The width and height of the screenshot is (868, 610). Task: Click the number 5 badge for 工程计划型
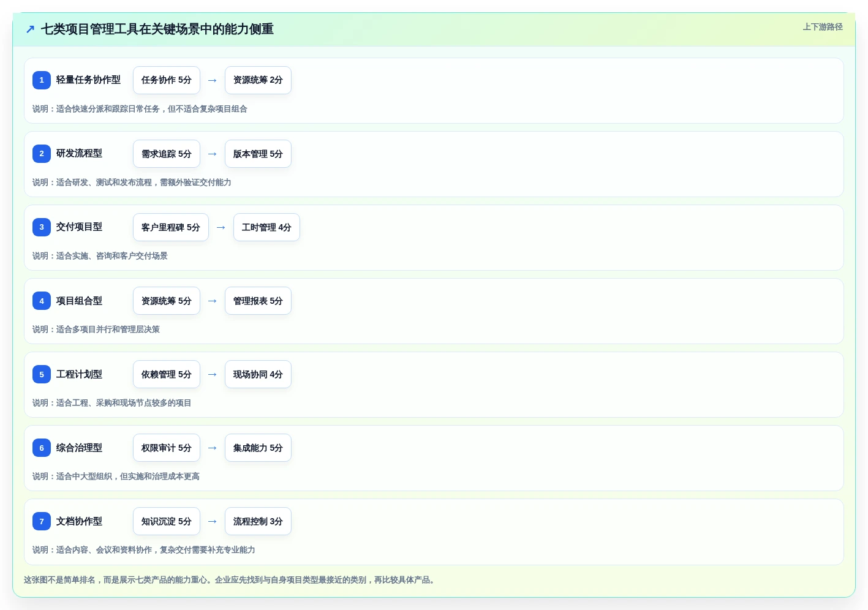[x=42, y=374]
